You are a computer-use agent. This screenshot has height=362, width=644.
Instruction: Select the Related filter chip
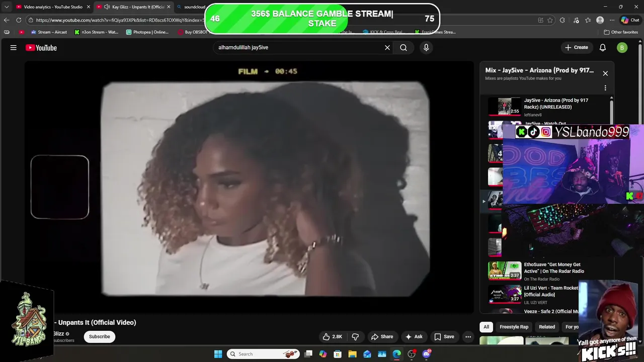pyautogui.click(x=547, y=327)
